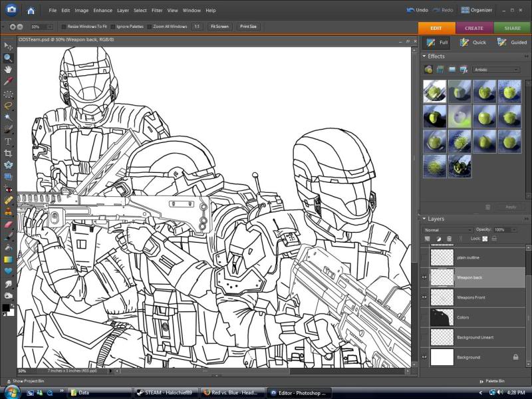Select the Brush tool
The width and height of the screenshot is (532, 399).
8,236
